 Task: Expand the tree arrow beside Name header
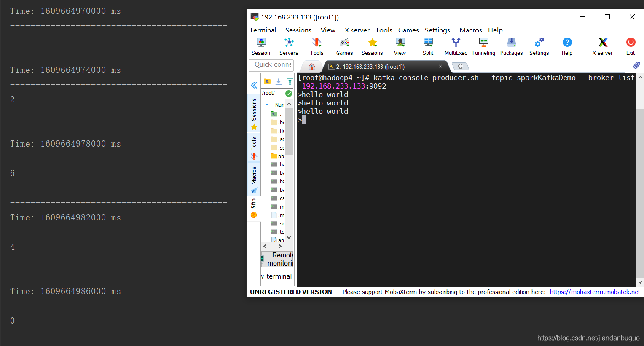click(x=267, y=105)
